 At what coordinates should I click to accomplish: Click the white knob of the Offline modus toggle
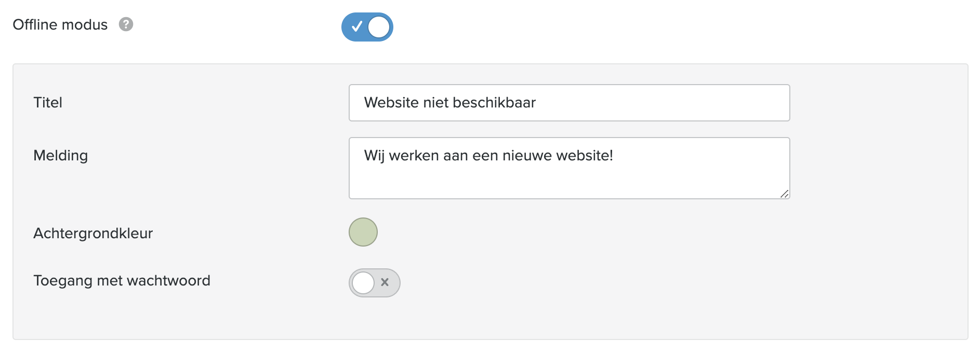pos(379,27)
